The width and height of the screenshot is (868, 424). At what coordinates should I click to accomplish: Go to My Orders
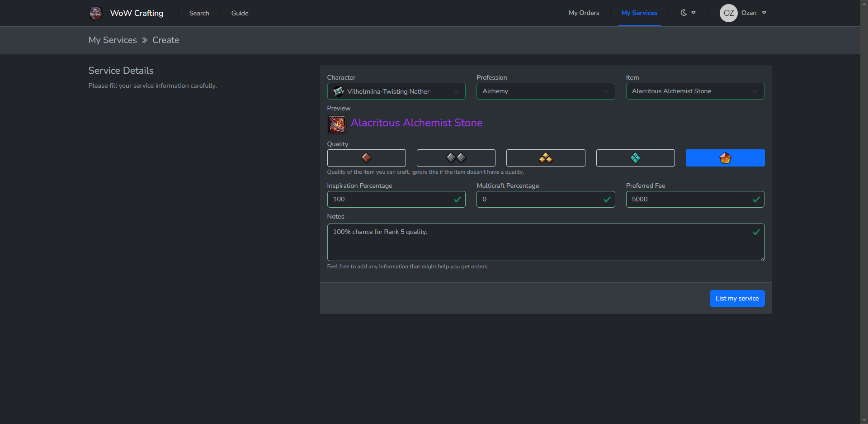(x=584, y=13)
